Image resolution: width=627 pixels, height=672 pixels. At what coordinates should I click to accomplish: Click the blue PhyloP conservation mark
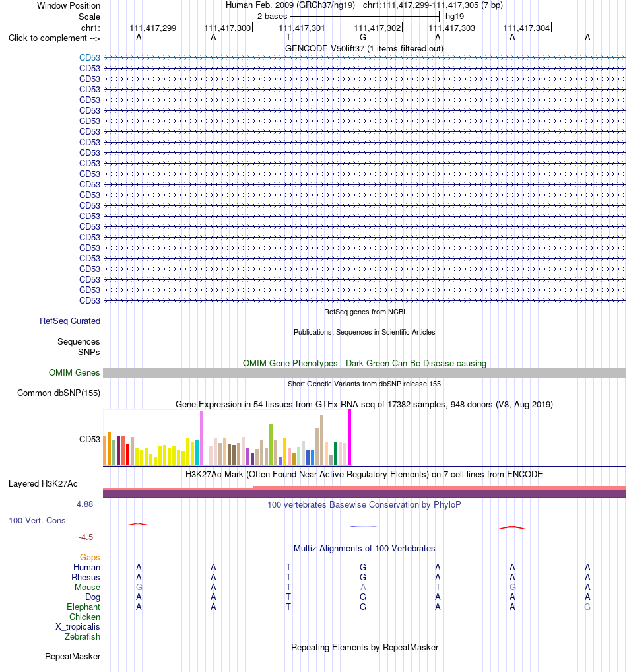click(x=364, y=527)
